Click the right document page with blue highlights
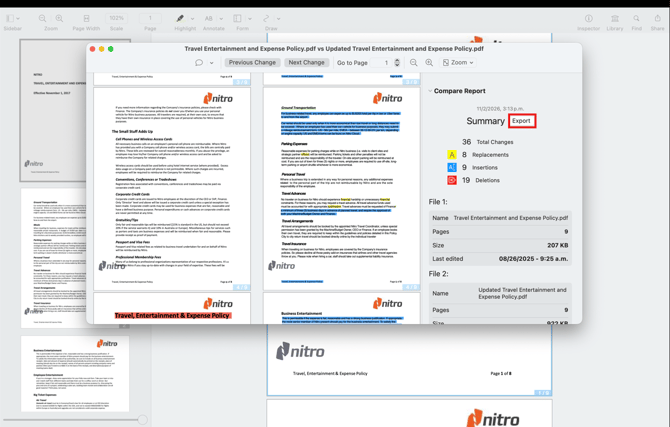670x427 pixels. point(341,189)
